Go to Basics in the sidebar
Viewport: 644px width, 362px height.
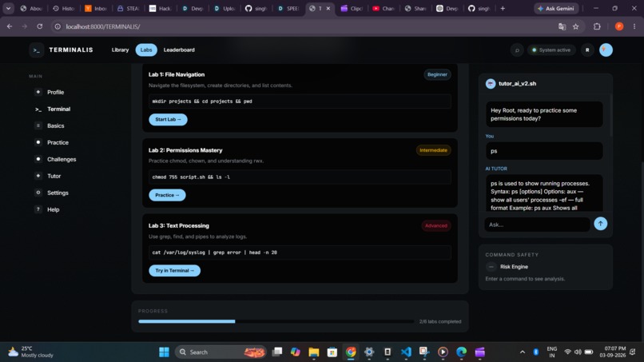55,125
